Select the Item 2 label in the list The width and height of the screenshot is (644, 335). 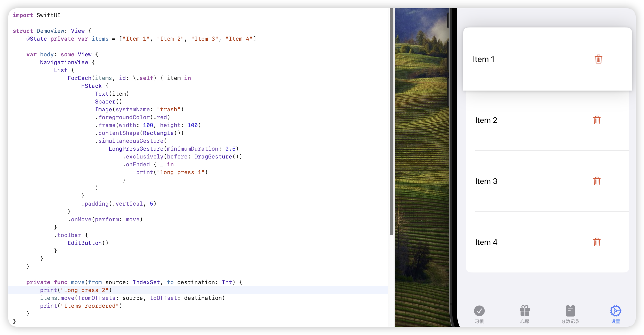[486, 120]
